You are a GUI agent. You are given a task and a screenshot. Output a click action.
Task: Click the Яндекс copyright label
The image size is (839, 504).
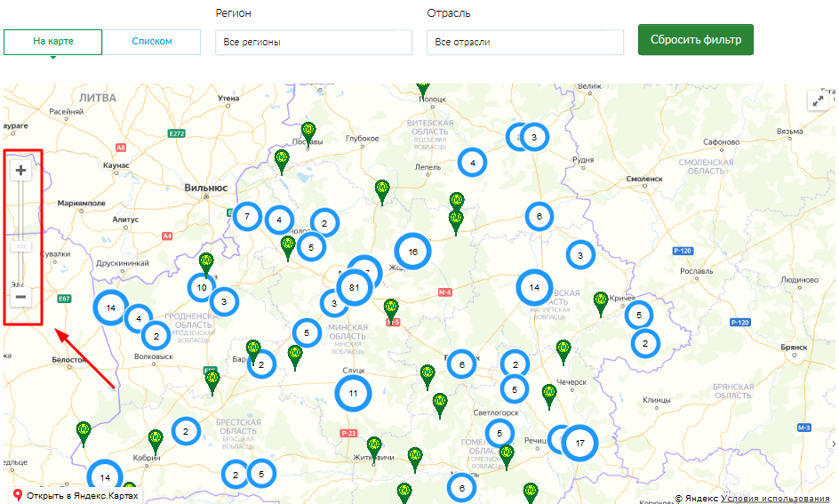[697, 499]
